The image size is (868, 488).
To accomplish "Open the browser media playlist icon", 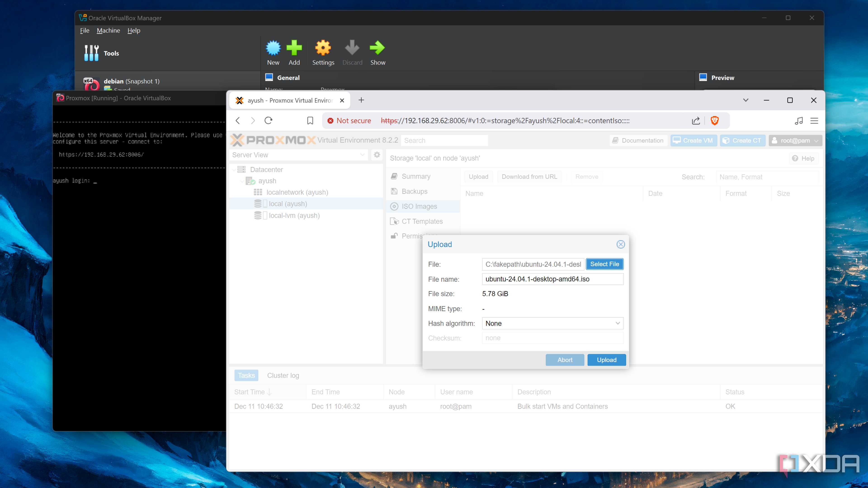I will tap(799, 121).
